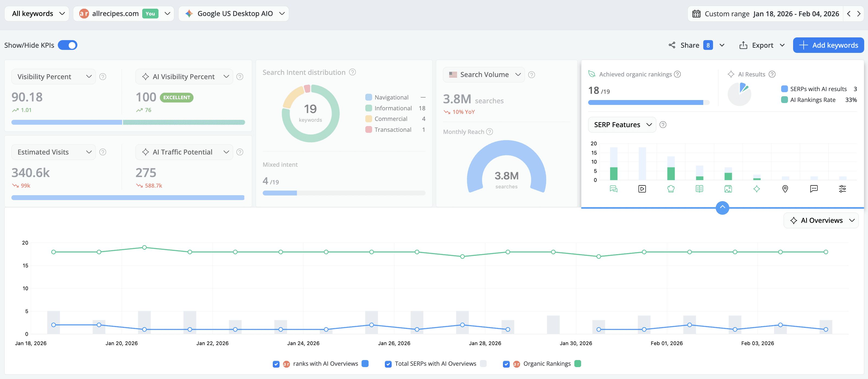The image size is (868, 379).
Task: Click the local pack map pin SERP icon
Action: coord(785,189)
